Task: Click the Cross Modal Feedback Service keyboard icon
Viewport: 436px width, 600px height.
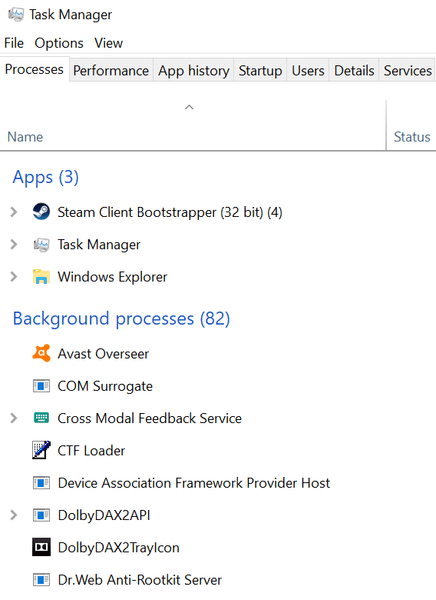Action: pyautogui.click(x=41, y=417)
